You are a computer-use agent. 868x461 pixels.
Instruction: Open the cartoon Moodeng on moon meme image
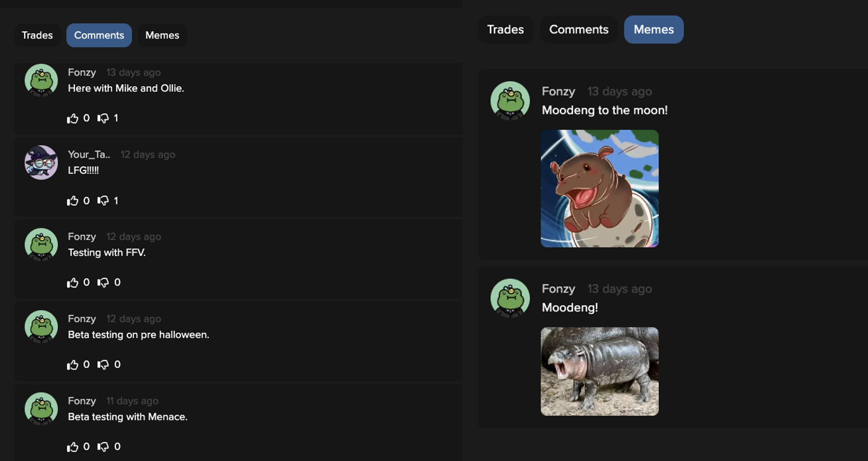pos(600,189)
